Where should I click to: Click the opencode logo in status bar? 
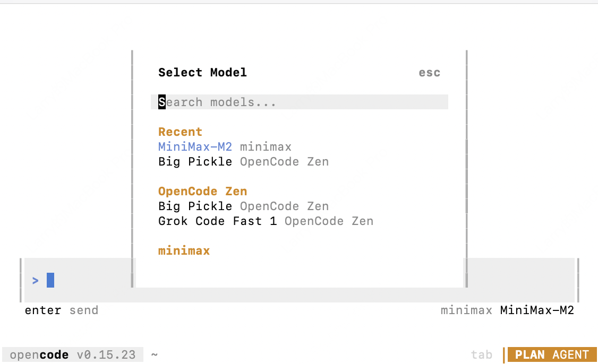click(39, 354)
